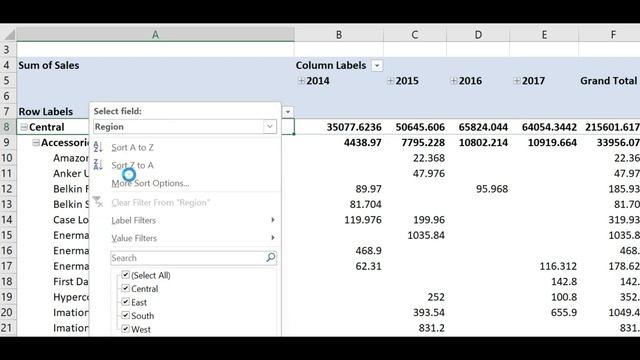Click the First Da row label
Viewport: 640px width, 360px height.
71,281
